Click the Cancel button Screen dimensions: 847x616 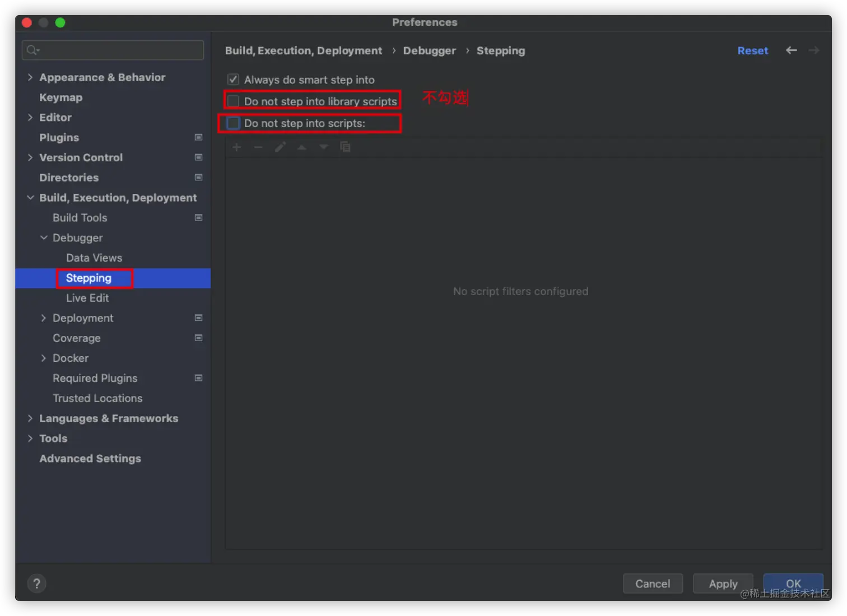[x=653, y=584]
